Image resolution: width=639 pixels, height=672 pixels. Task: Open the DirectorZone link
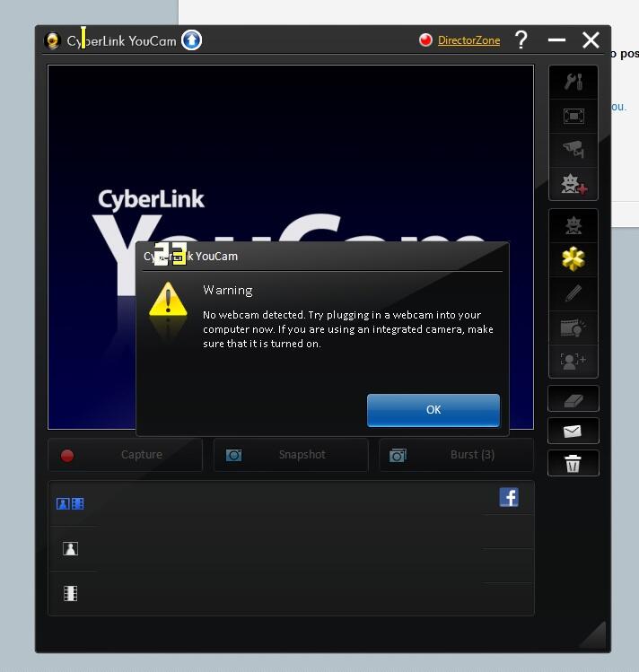[468, 40]
